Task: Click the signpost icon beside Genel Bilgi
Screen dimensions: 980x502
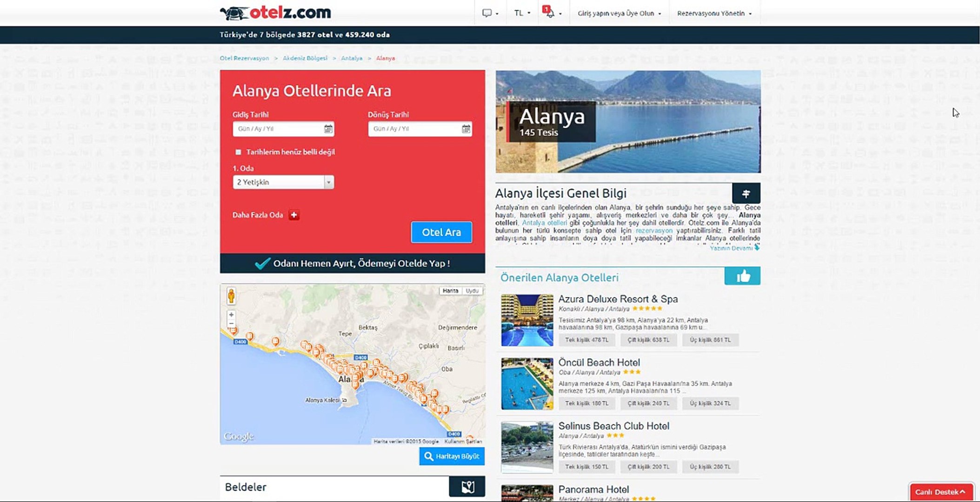Action: pos(746,193)
